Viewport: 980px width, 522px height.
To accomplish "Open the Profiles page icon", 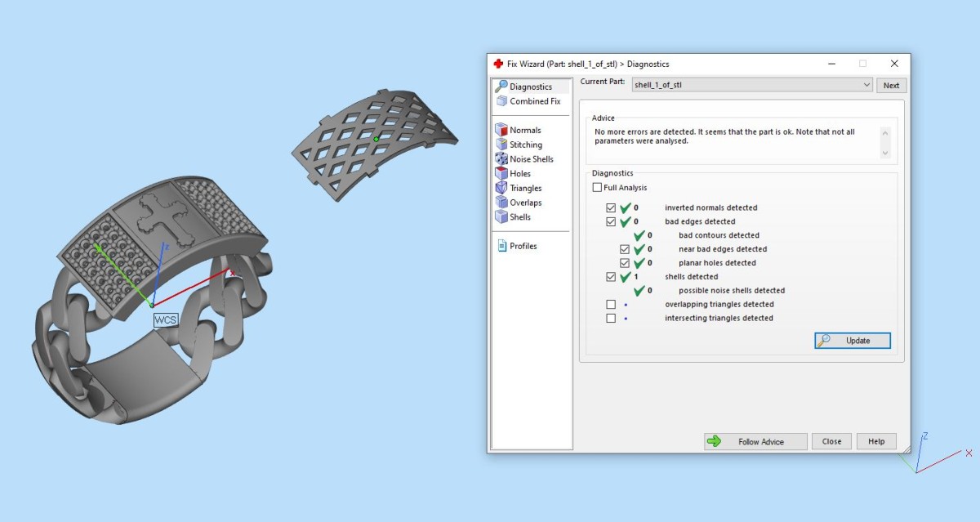I will (502, 246).
